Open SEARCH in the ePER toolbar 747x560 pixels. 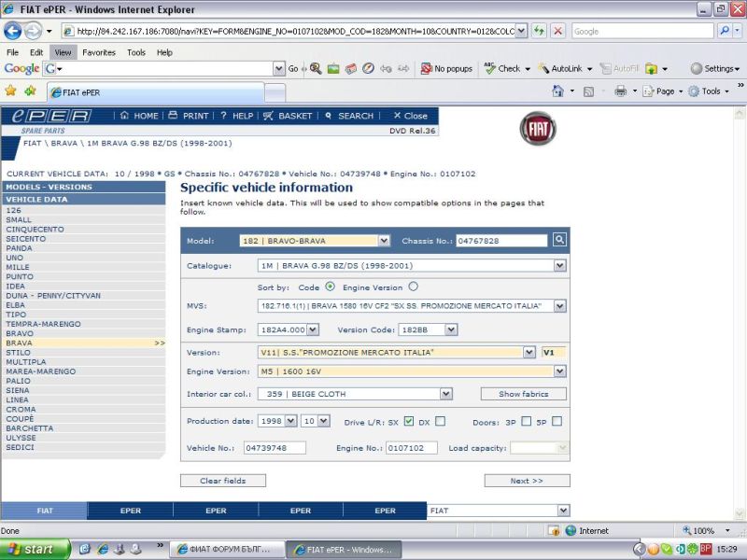pyautogui.click(x=329, y=116)
